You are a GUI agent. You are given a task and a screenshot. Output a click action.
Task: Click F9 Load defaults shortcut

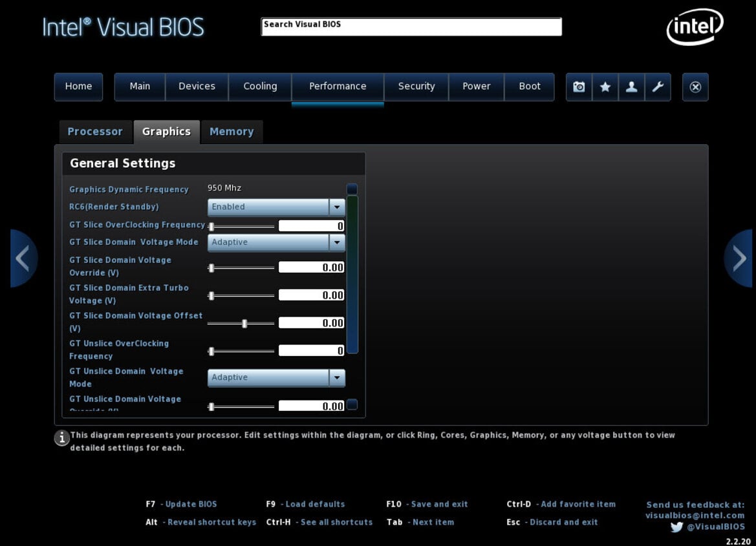point(306,504)
